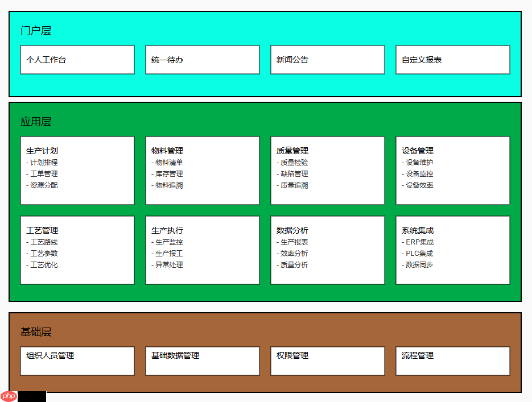Select 效率分析 under 数据分析
Image resolution: width=532 pixels, height=402 pixels.
295,253
